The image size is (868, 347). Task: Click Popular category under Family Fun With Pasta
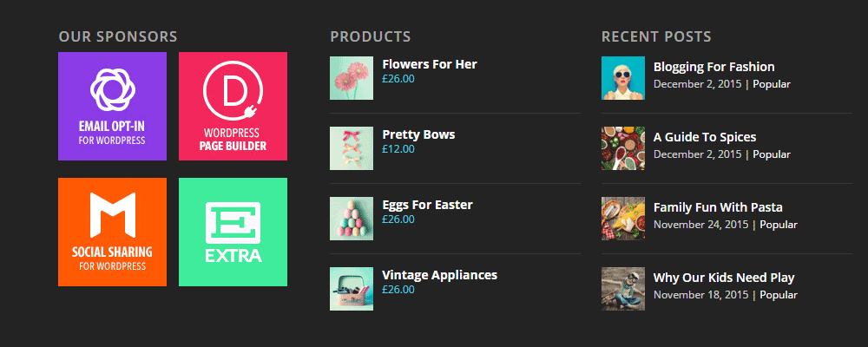(778, 225)
